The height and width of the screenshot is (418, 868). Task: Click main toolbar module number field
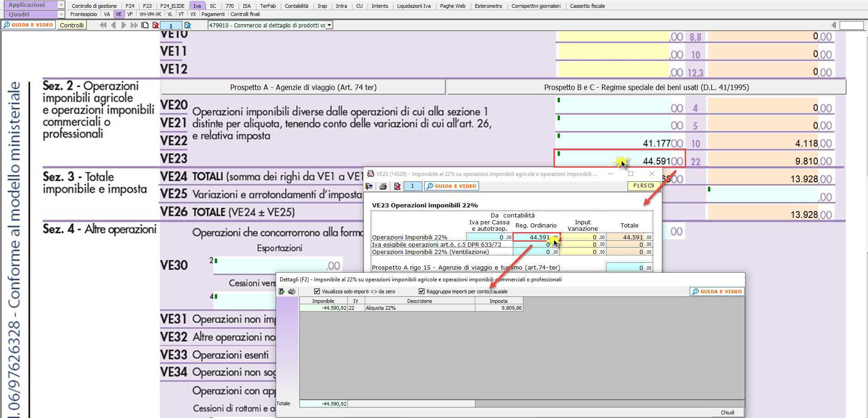point(171,26)
